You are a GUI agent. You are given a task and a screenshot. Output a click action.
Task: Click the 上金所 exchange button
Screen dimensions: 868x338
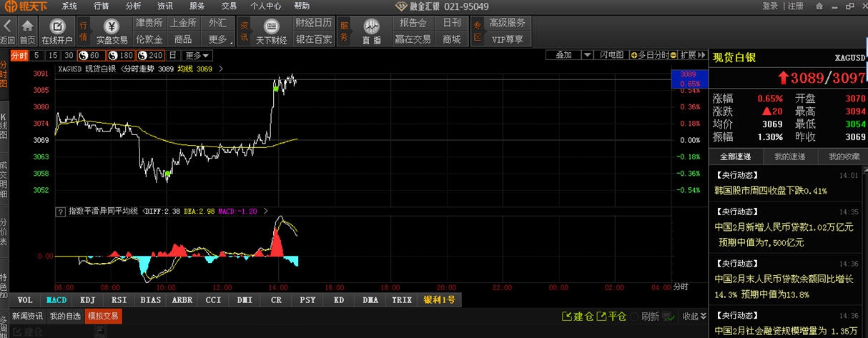(183, 23)
